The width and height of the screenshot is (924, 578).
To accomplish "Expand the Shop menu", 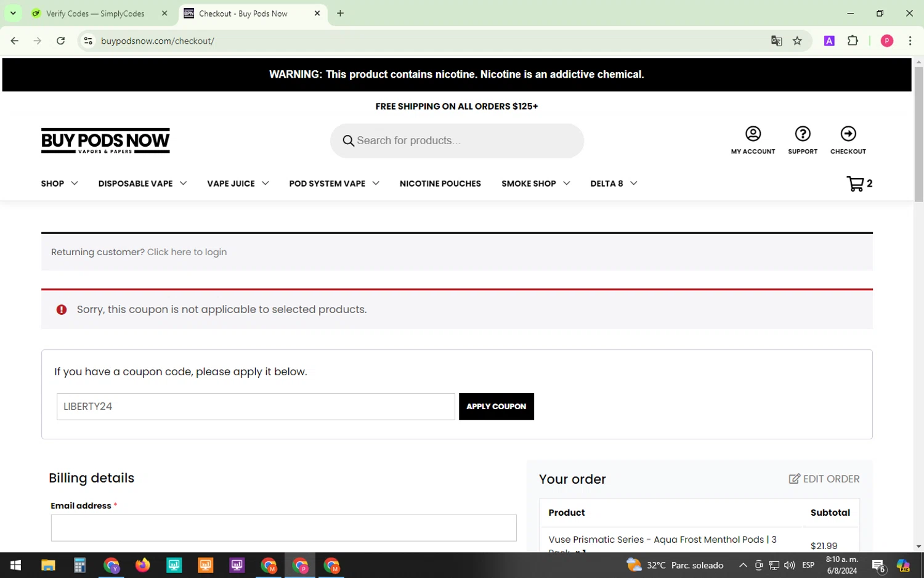I will (x=59, y=184).
